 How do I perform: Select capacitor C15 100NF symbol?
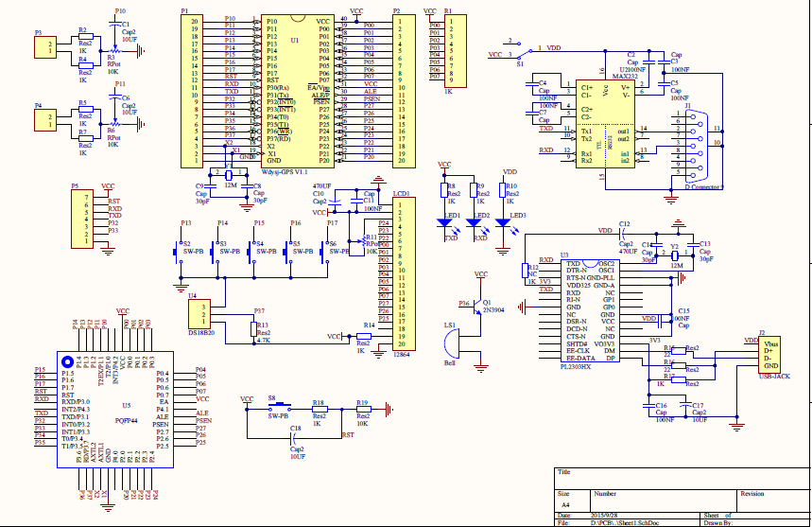pos(660,322)
